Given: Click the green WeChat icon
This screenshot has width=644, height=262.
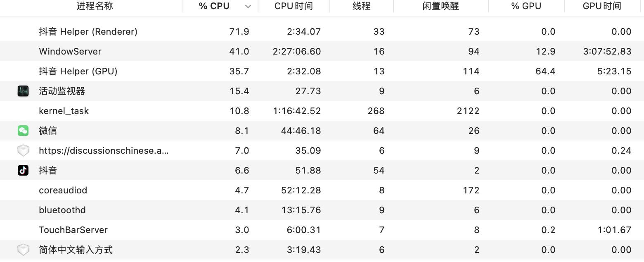Looking at the screenshot, I should 23,131.
